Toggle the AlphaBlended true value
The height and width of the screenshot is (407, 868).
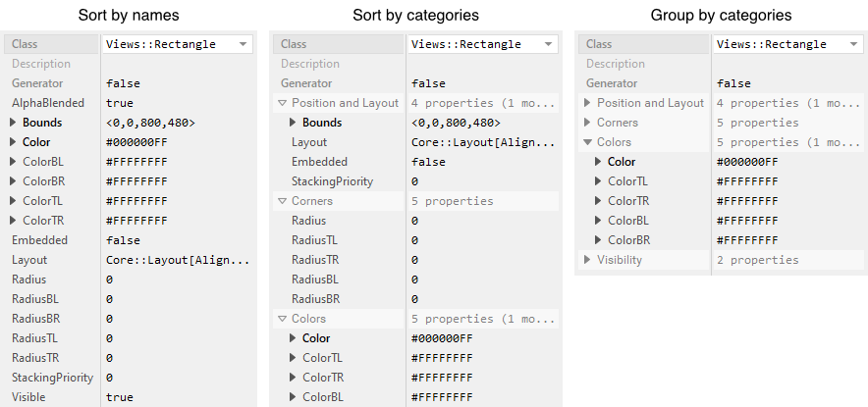[120, 103]
